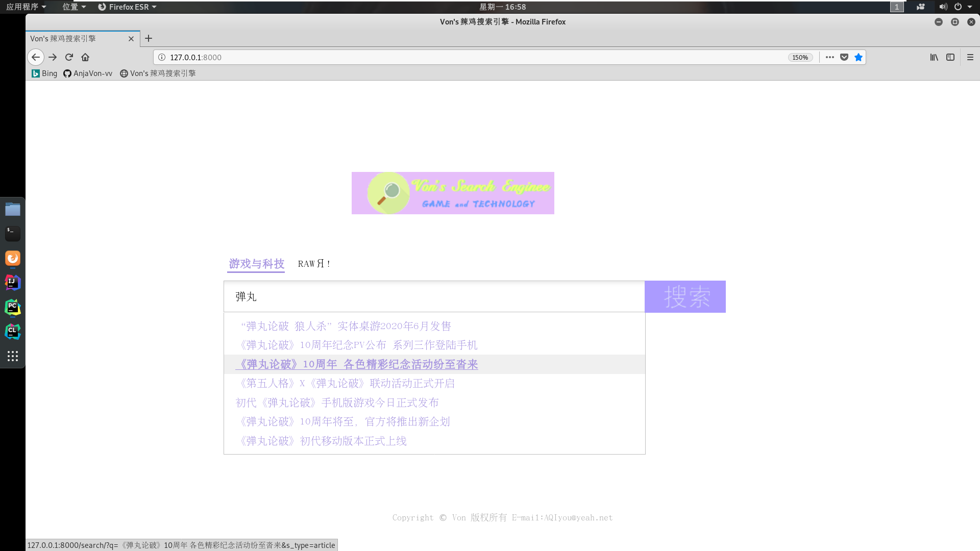Open the Firefox hamburger menu

[970, 57]
